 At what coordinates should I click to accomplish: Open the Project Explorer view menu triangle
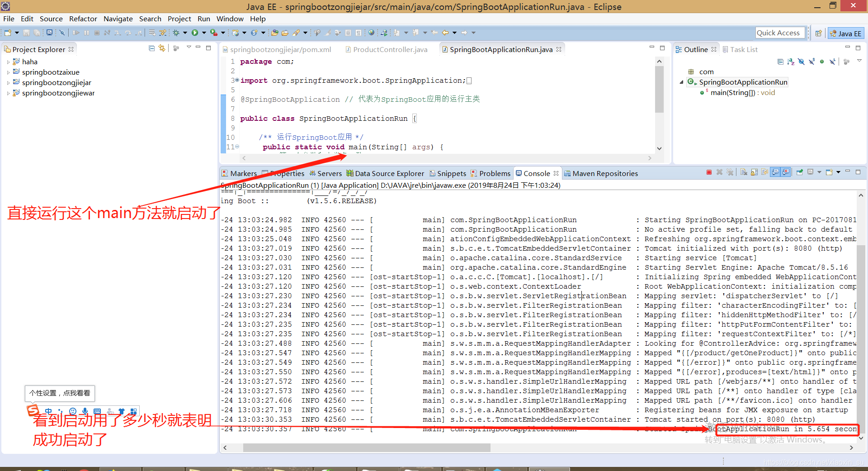tap(189, 48)
